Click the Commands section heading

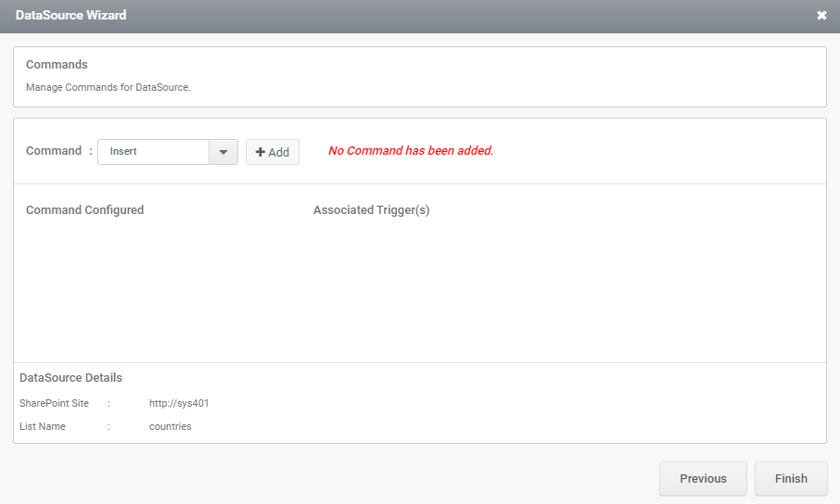pyautogui.click(x=57, y=64)
